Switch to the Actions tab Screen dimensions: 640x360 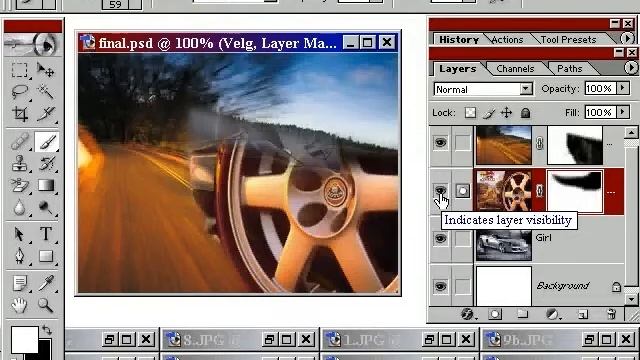[x=507, y=40]
